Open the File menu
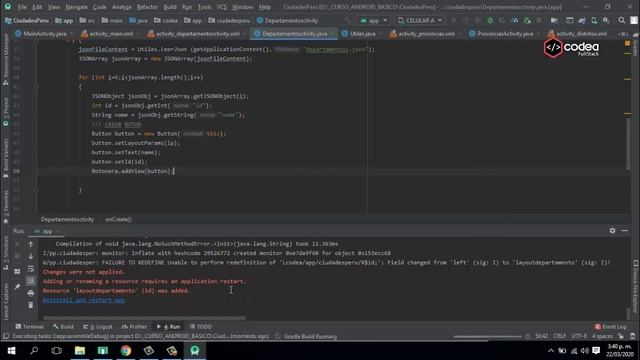This screenshot has height=360, width=640. (x=22, y=7)
